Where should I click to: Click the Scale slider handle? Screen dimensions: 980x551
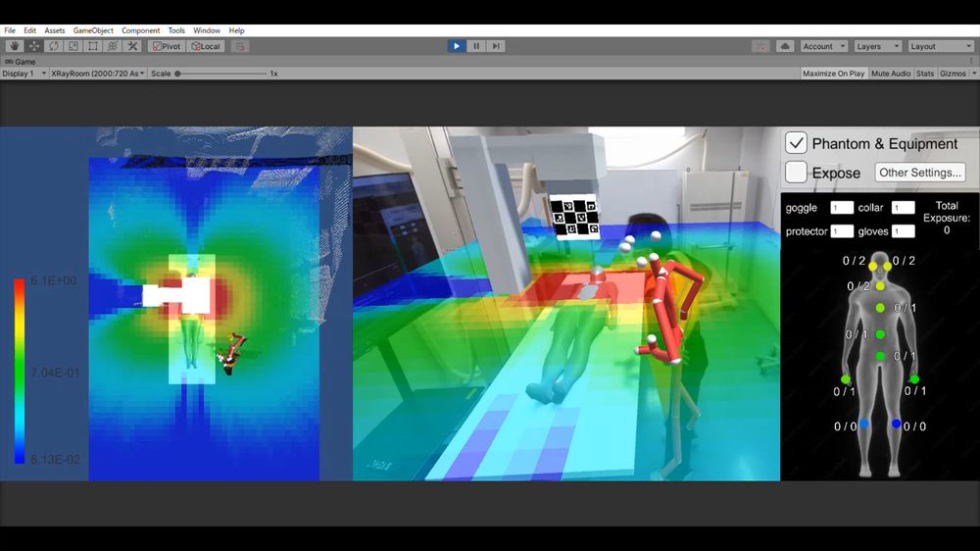tap(178, 74)
